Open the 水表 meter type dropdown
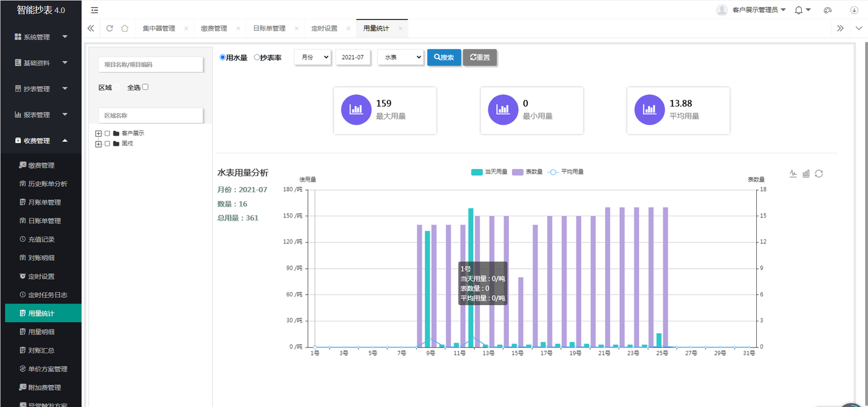The image size is (868, 407). coord(400,57)
